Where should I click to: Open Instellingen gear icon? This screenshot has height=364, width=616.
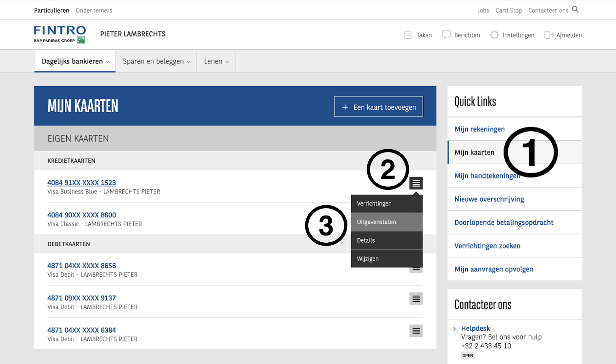coord(494,35)
